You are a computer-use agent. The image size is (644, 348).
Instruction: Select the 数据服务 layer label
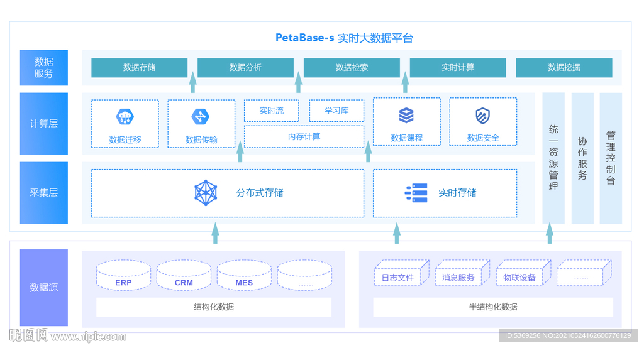click(44, 68)
